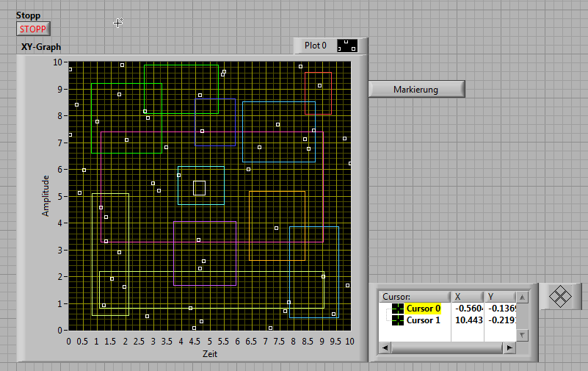Click the red STOPP button
This screenshot has width=588, height=371.
click(33, 29)
